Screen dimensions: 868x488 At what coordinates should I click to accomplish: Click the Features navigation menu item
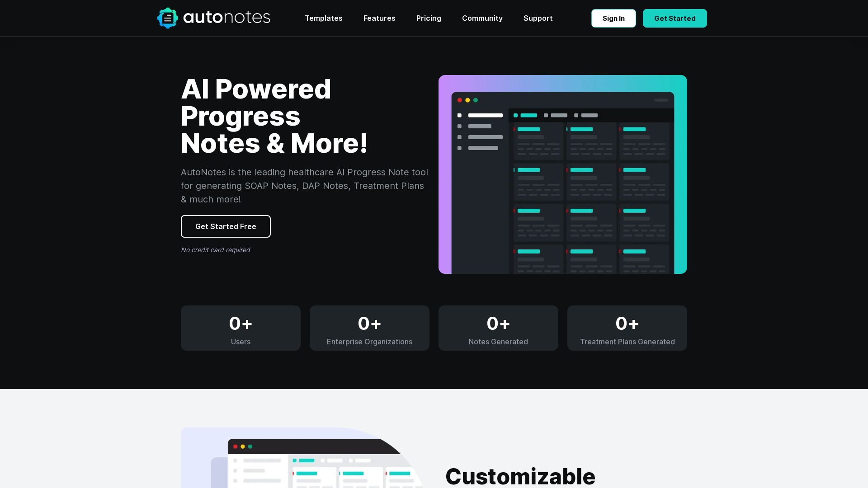coord(379,18)
